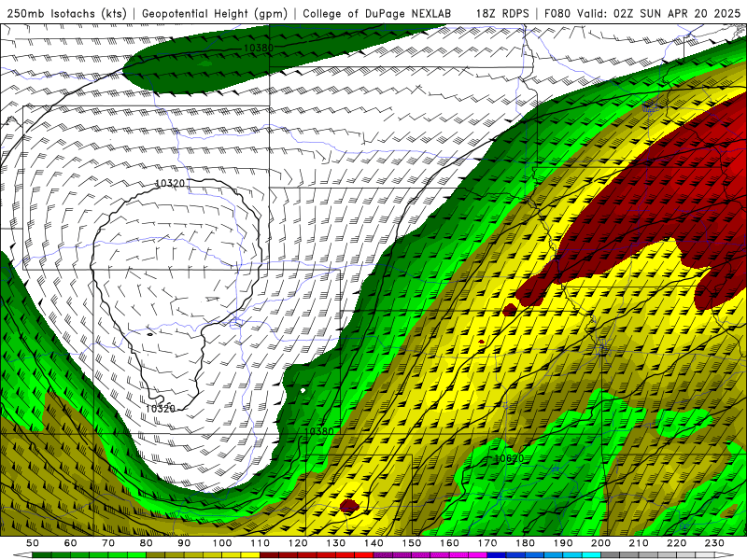Click the color bar label 220

(x=676, y=543)
